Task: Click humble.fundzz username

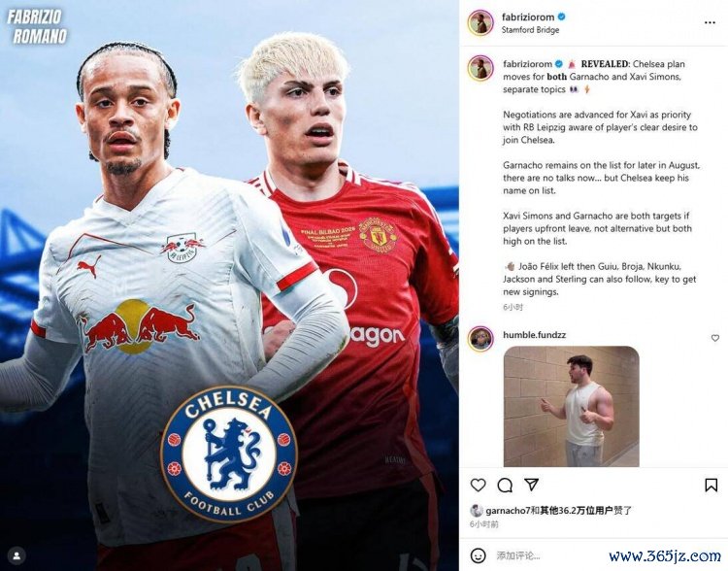Action: point(535,334)
